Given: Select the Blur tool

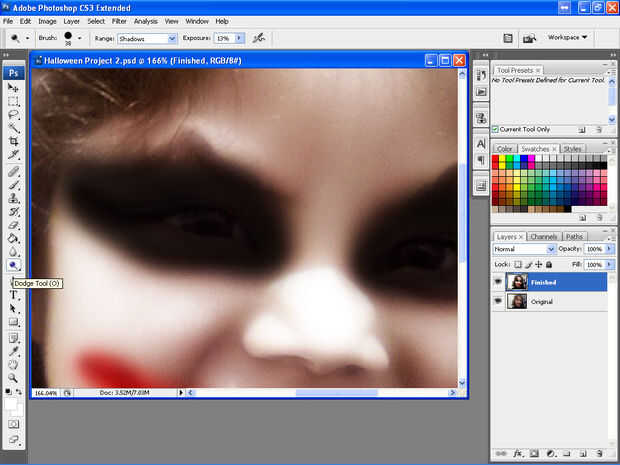Looking at the screenshot, I should [13, 251].
